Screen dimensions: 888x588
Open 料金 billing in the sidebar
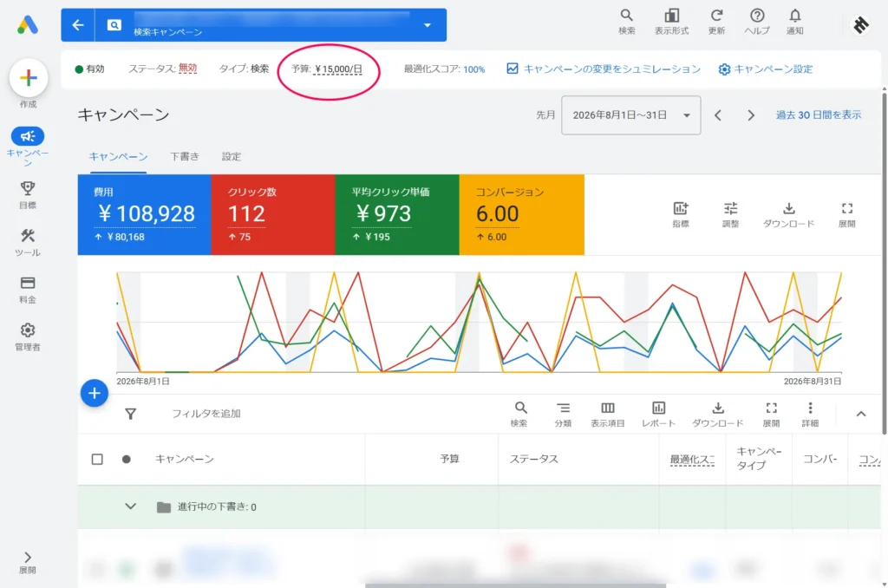point(27,290)
